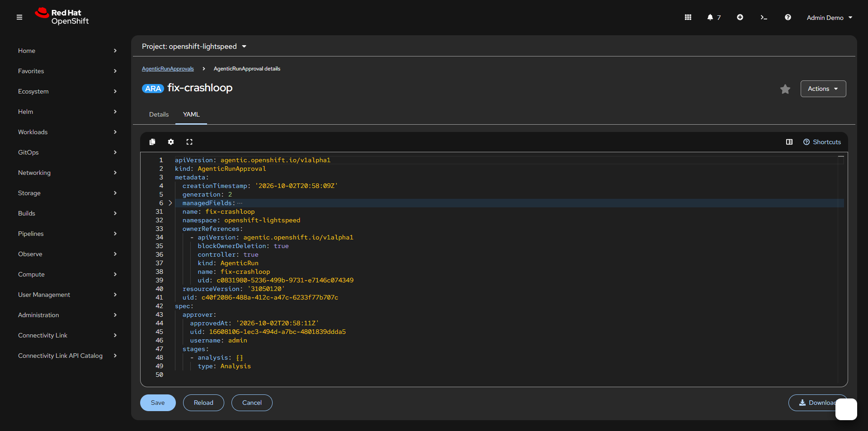Show the sidebar panel icon in editor

pyautogui.click(x=789, y=142)
